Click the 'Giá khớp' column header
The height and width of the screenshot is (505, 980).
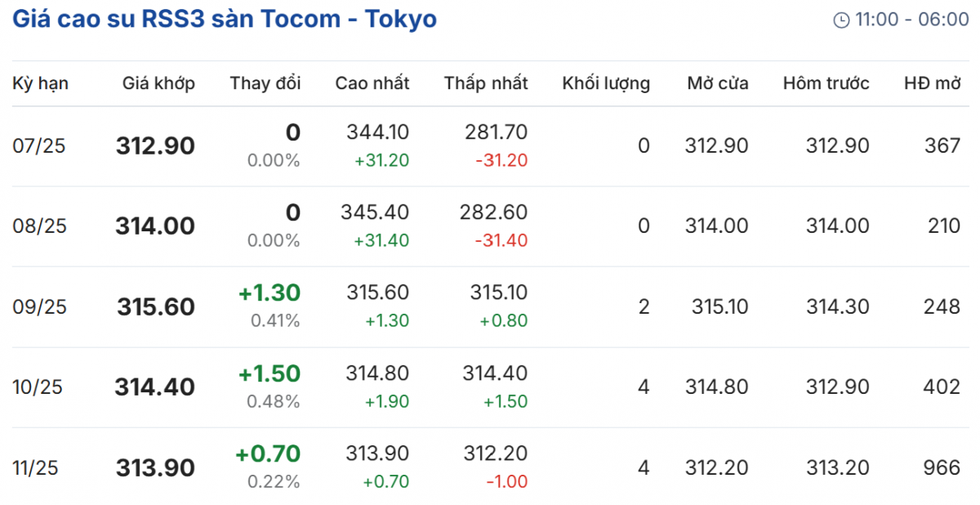click(x=159, y=83)
